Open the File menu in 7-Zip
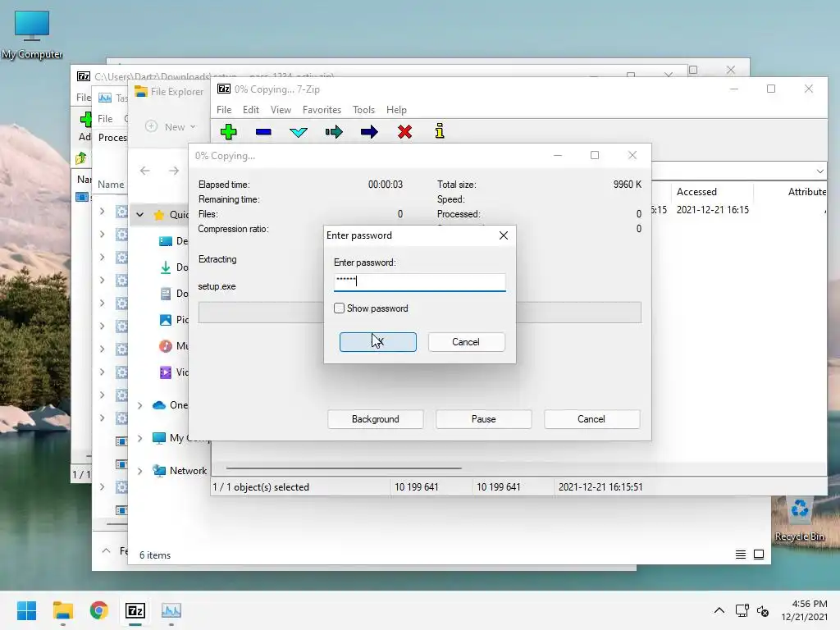Viewport: 840px width, 630px height. click(224, 110)
